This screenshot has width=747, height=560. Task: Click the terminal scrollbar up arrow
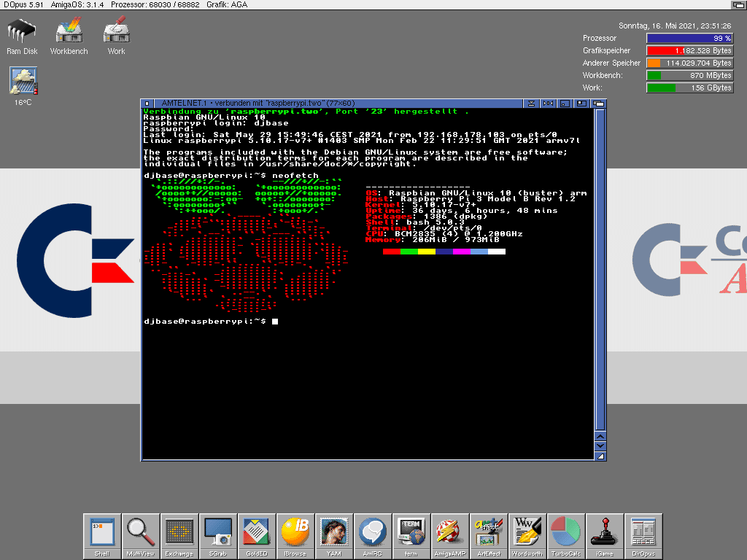[x=600, y=437]
